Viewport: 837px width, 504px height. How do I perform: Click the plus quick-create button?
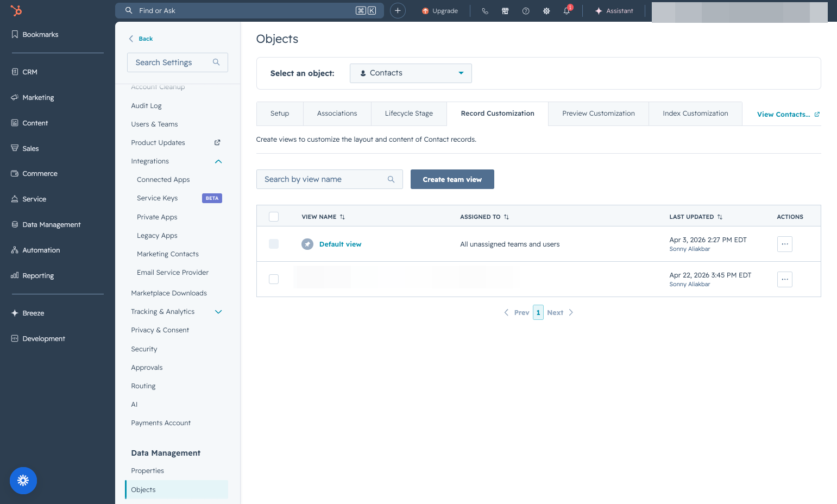[x=398, y=10]
